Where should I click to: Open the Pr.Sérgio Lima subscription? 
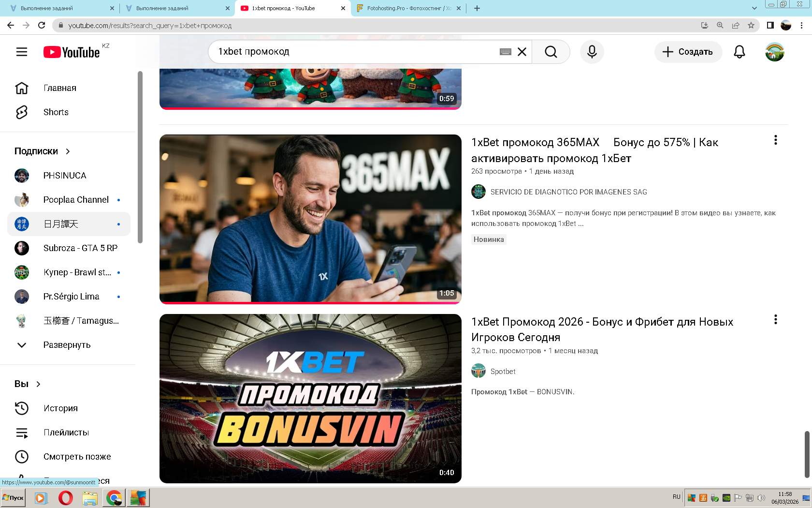tap(69, 297)
